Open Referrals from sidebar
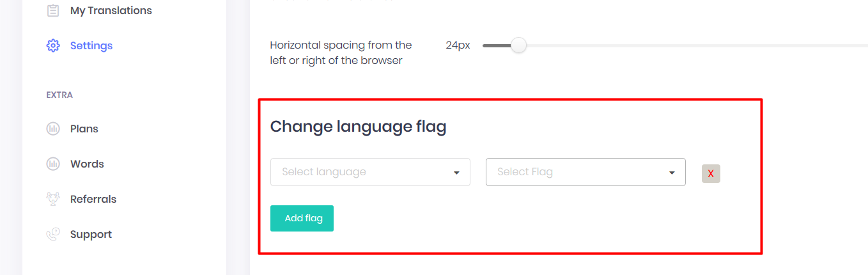The height and width of the screenshot is (275, 868). [x=93, y=199]
